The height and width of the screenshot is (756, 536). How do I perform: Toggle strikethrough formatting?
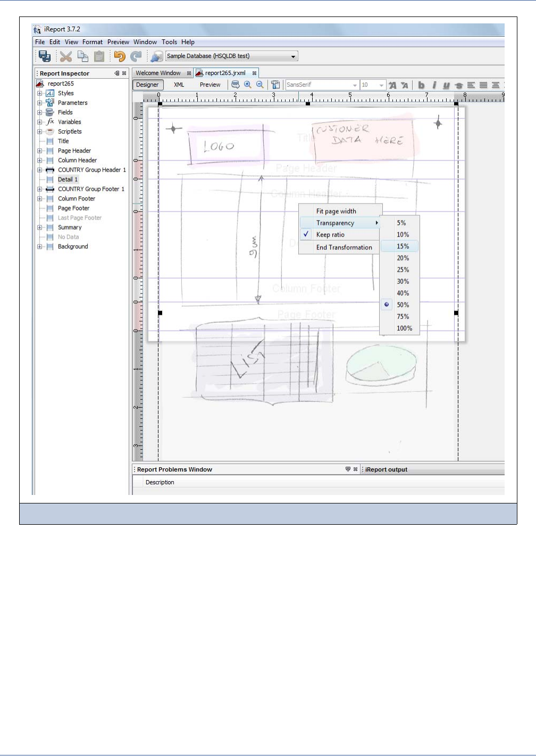pos(458,85)
